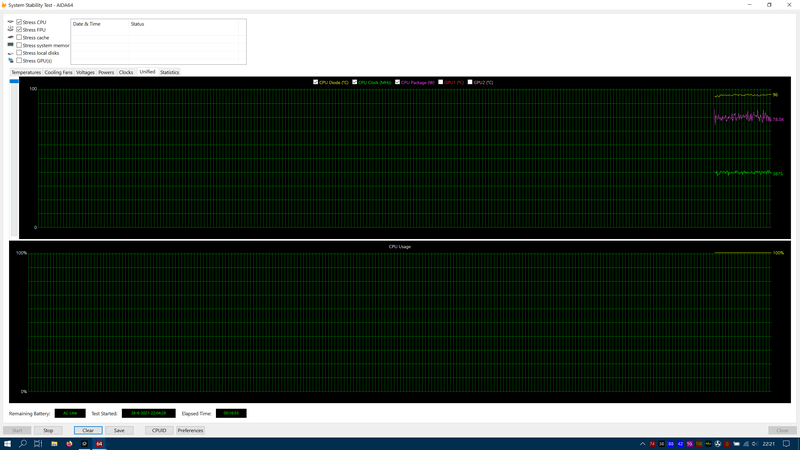Hide the CPU Package graph line

pos(397,82)
